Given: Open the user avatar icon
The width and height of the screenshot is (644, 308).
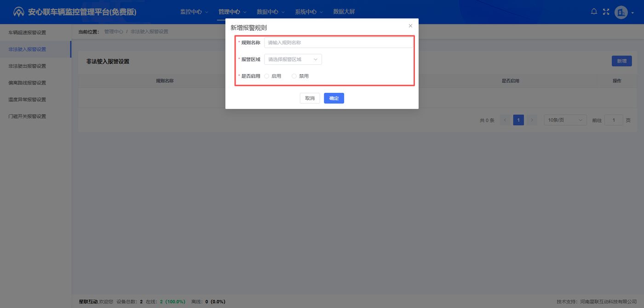Looking at the screenshot, I should click(x=621, y=12).
